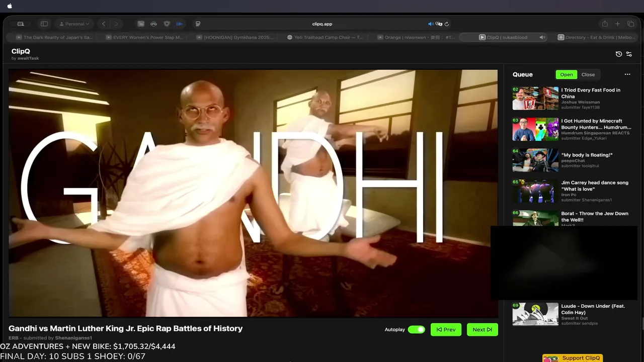
Task: Skip to next clip with Next button
Action: [x=482, y=330]
